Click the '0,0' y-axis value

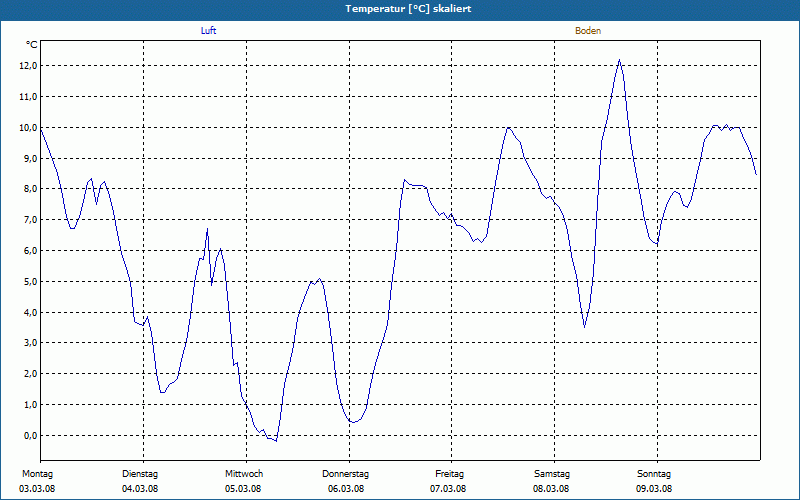tap(30, 435)
